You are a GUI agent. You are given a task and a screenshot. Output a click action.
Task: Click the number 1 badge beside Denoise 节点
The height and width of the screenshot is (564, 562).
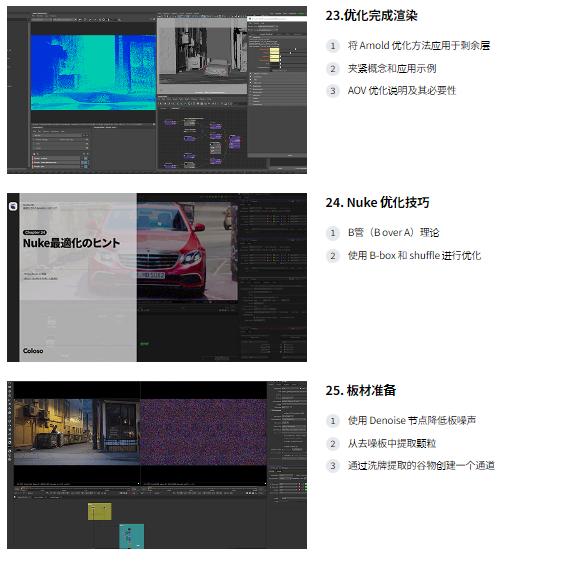(x=333, y=421)
